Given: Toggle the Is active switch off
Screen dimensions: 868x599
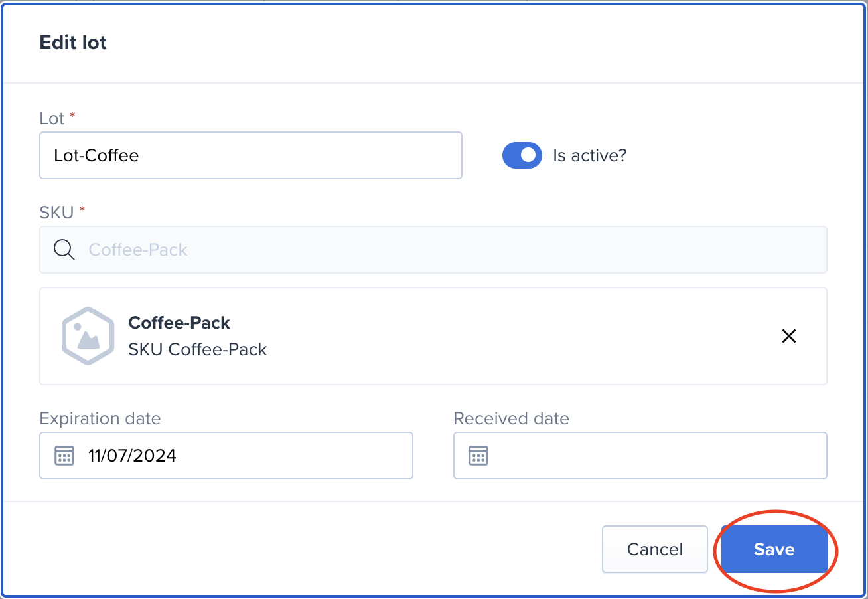Looking at the screenshot, I should click(x=522, y=155).
